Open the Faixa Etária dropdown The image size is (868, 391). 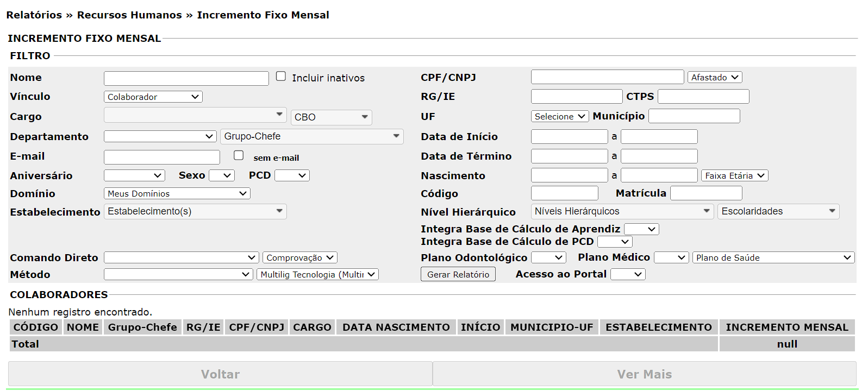pos(734,176)
